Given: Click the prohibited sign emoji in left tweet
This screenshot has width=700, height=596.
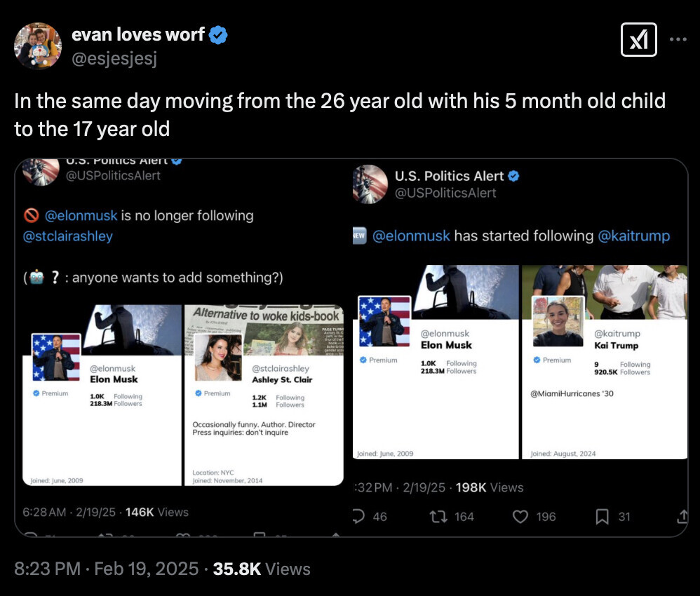Looking at the screenshot, I should 31,215.
